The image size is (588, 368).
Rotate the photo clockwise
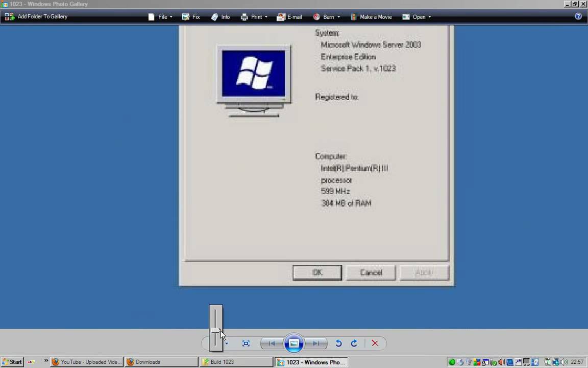(354, 343)
